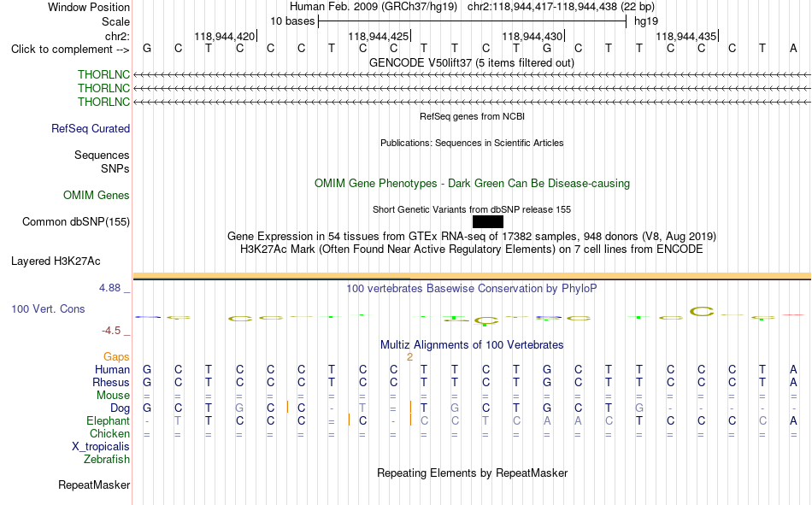The width and height of the screenshot is (812, 505).
Task: Click the 4.88 conservation maximum value
Action: [x=109, y=287]
